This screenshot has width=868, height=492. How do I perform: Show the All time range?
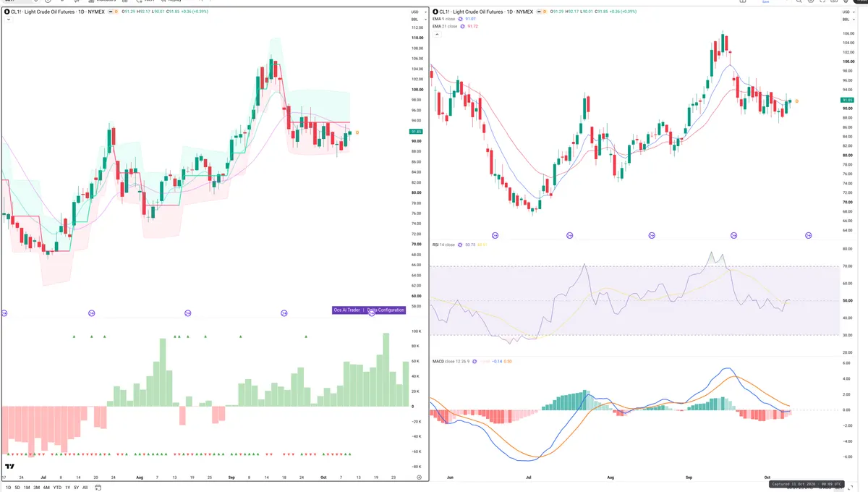[x=85, y=487]
